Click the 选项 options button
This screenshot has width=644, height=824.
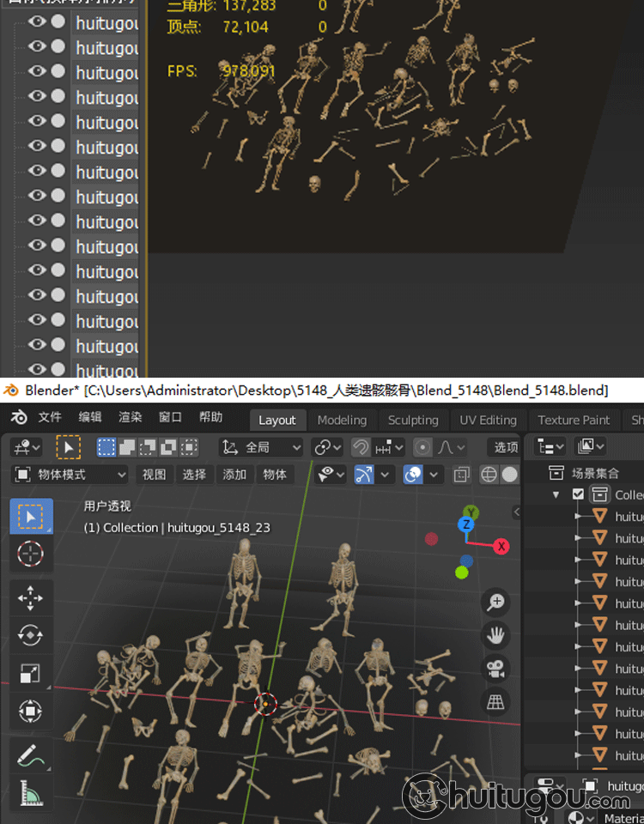[x=506, y=447]
